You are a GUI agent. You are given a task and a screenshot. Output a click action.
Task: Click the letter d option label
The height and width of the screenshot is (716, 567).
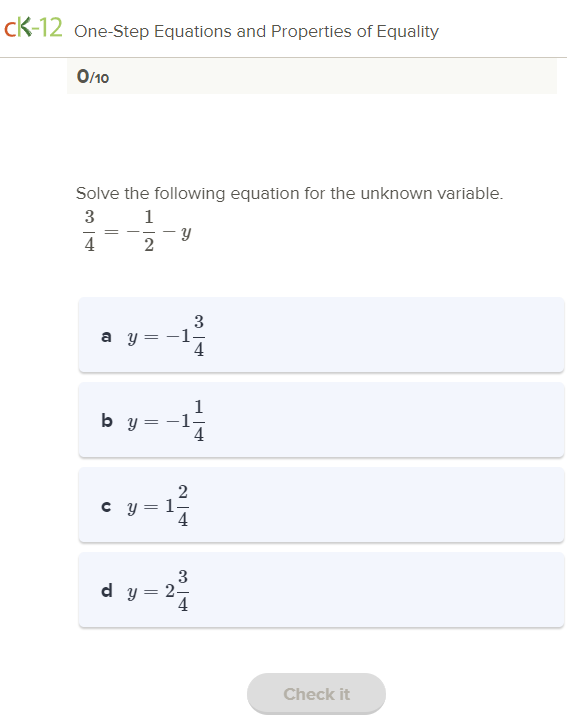pos(106,590)
